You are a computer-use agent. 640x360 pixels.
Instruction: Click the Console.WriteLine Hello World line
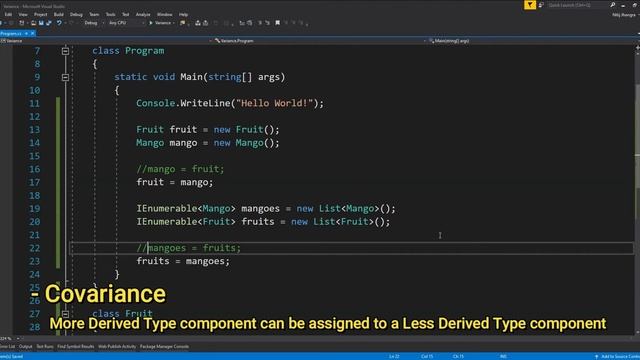pyautogui.click(x=230, y=103)
